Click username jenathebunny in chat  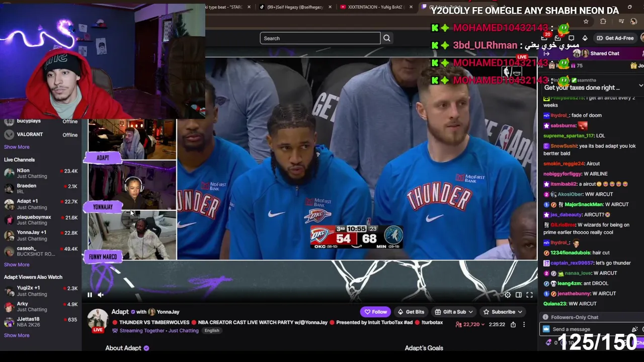tap(574, 294)
